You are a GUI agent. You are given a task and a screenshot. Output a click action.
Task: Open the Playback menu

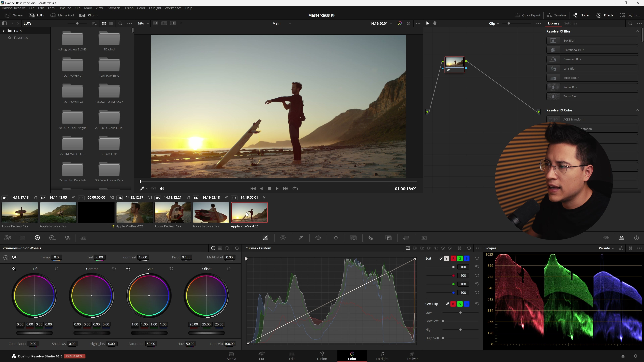pyautogui.click(x=113, y=8)
